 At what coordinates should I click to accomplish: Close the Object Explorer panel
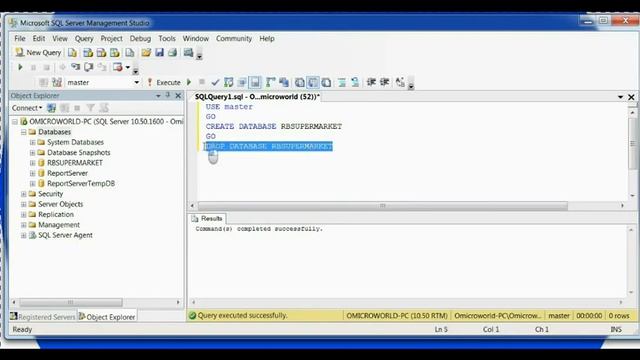(x=178, y=96)
